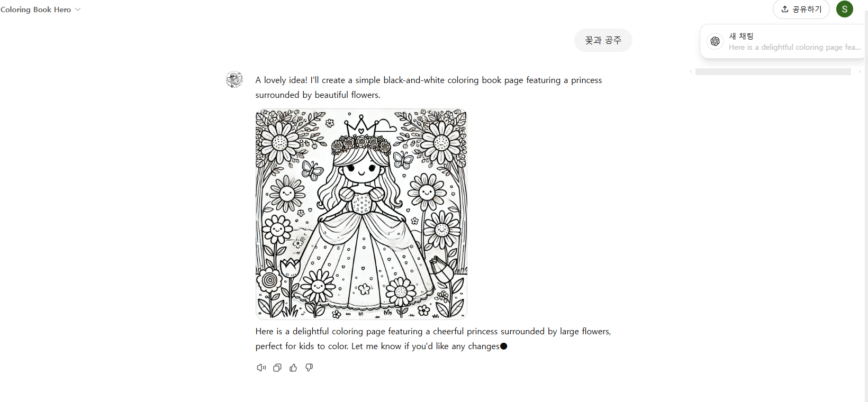Click the right arrow of the horizontal scrollbar

(860, 71)
